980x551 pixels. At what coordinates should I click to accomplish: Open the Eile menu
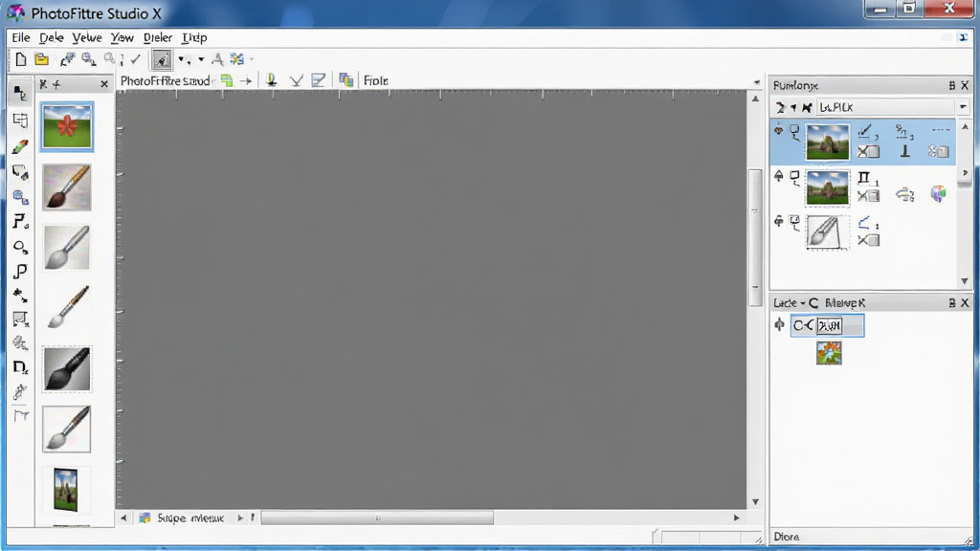click(x=21, y=37)
